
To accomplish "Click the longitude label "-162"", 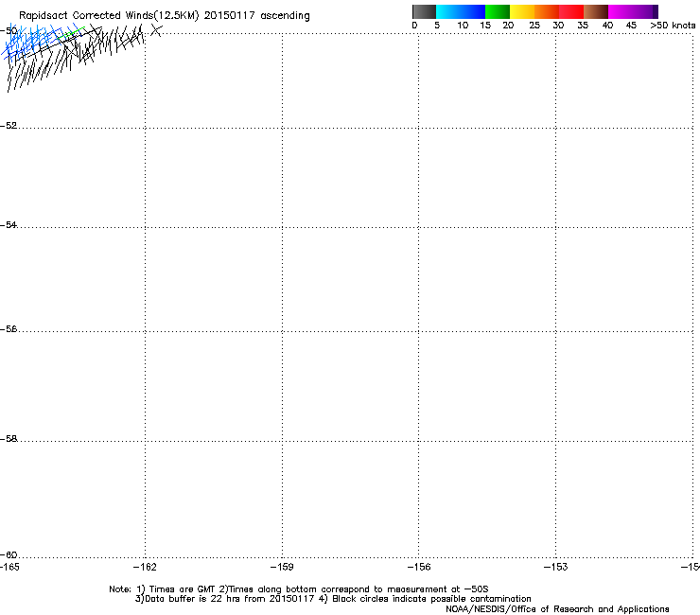I will (145, 567).
